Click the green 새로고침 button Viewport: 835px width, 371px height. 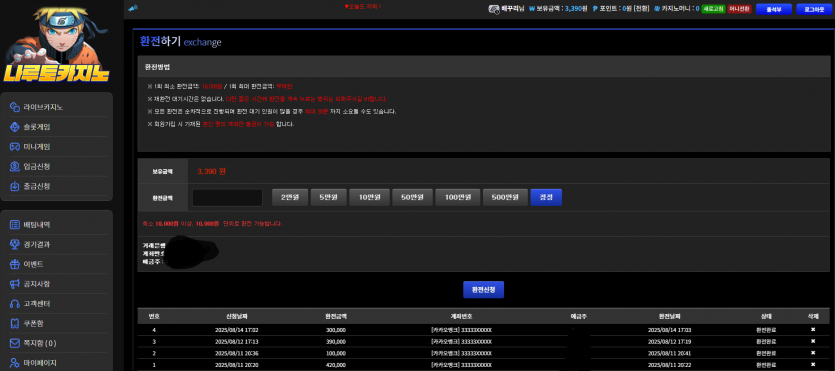point(713,9)
